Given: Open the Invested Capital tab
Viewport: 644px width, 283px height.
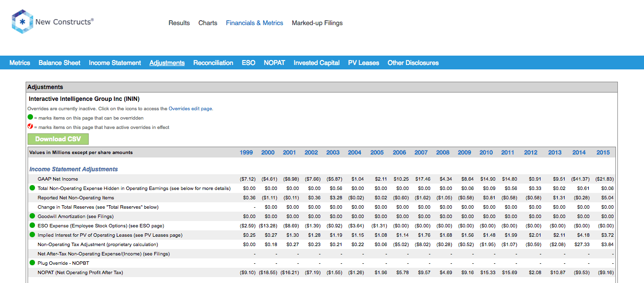Looking at the screenshot, I should (x=316, y=63).
